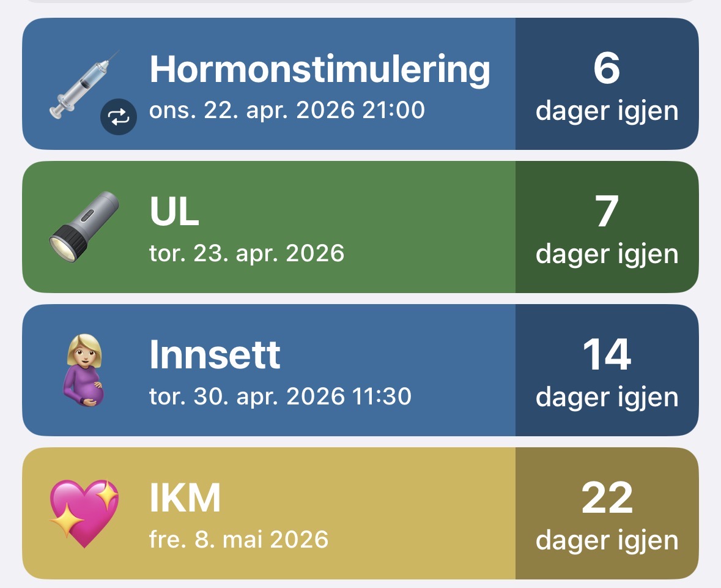This screenshot has height=588, width=721.
Task: Click the repeat badge on Hormonstimulering
Action: [x=118, y=117]
